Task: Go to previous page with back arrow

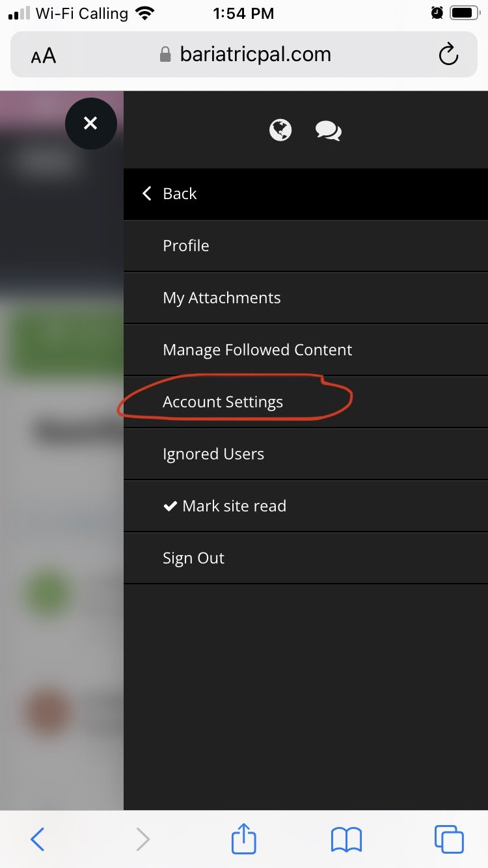Action: coord(38,839)
